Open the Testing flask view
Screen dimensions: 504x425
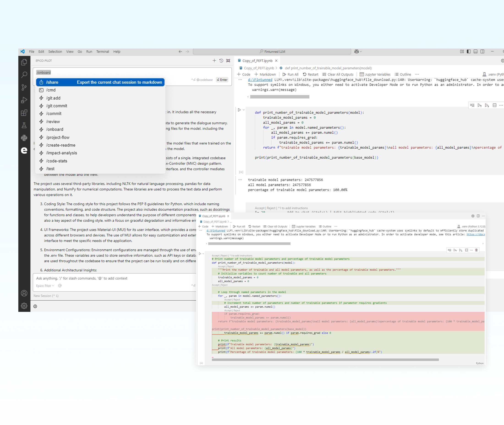[24, 125]
